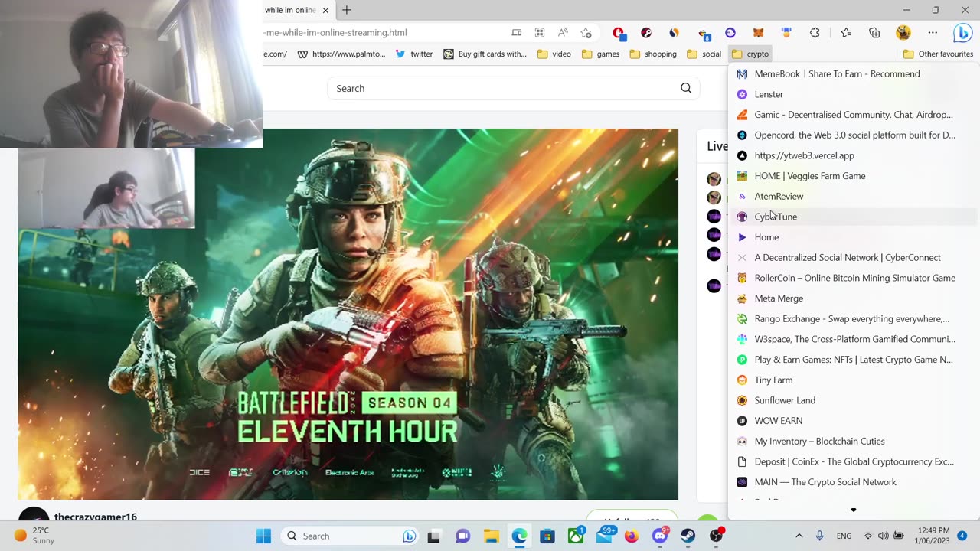Screen dimensions: 980x551
Task: Open HOME Veggies Farm Game bookmark
Action: point(854,176)
